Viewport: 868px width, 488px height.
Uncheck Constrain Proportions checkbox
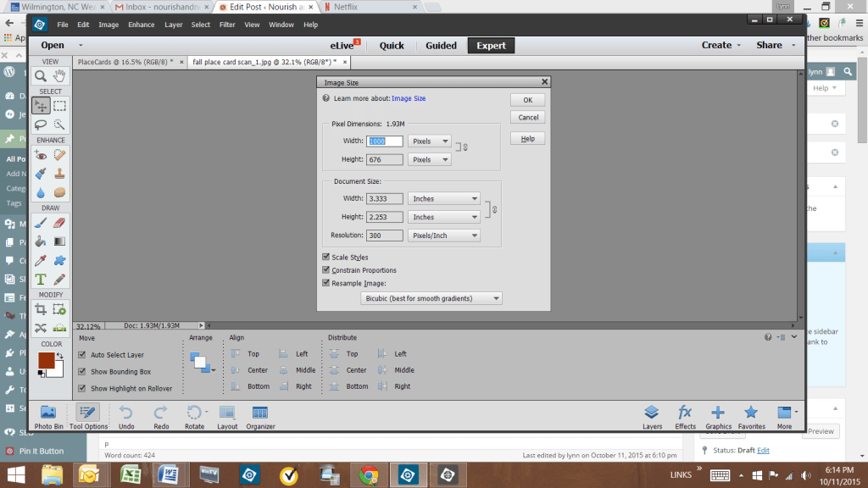(326, 270)
